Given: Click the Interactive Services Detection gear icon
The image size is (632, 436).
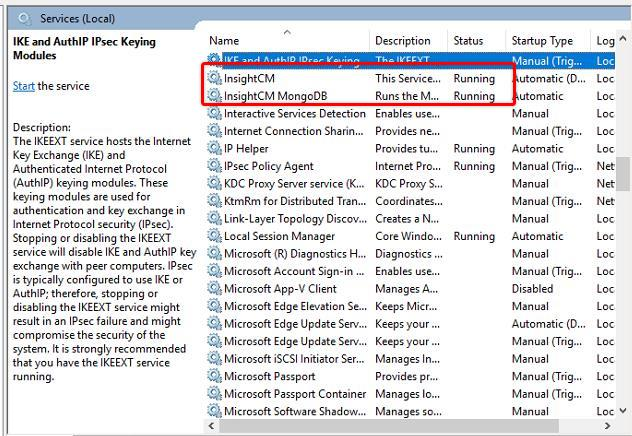Looking at the screenshot, I should pos(214,114).
